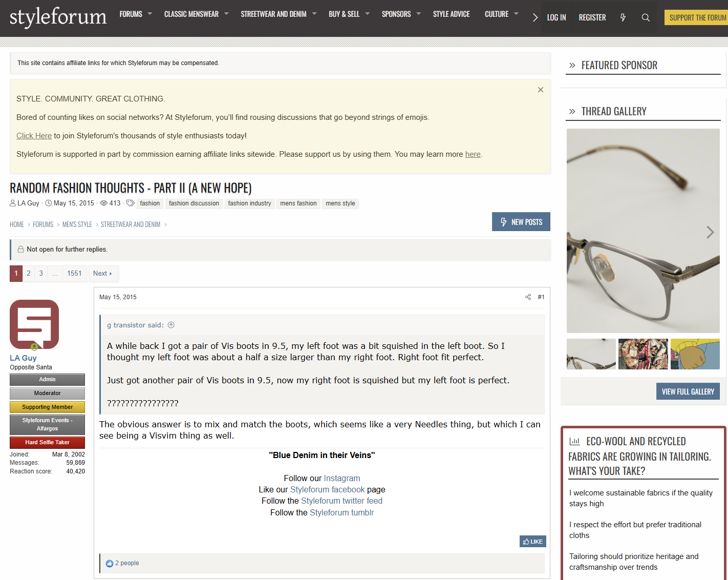Screen dimensions: 728x580
Task: Dismiss the yellow notice with X
Action: click(x=541, y=90)
